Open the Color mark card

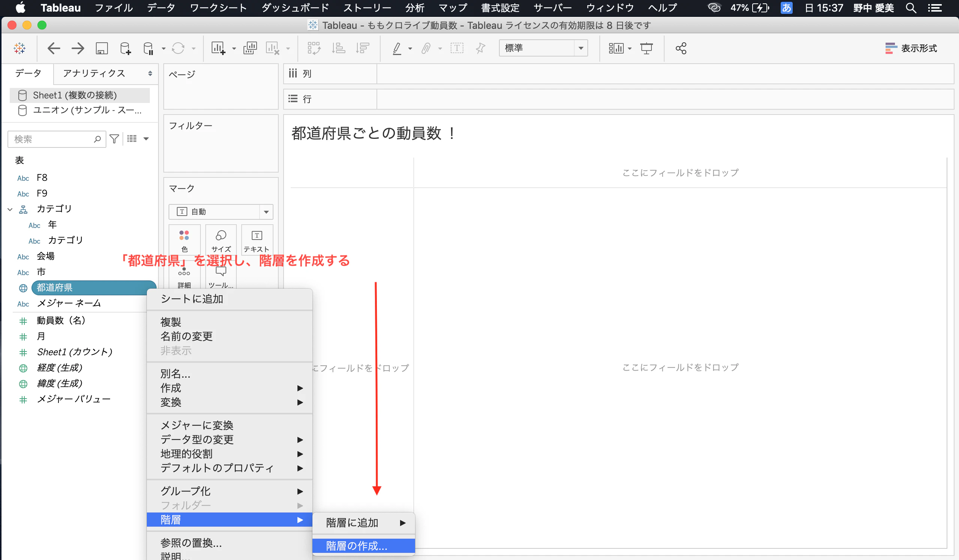coord(184,240)
